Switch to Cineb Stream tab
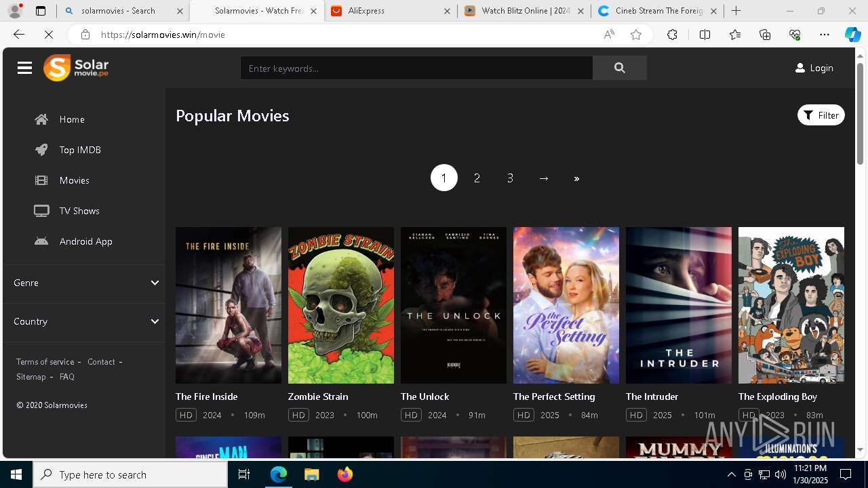 pos(658,11)
